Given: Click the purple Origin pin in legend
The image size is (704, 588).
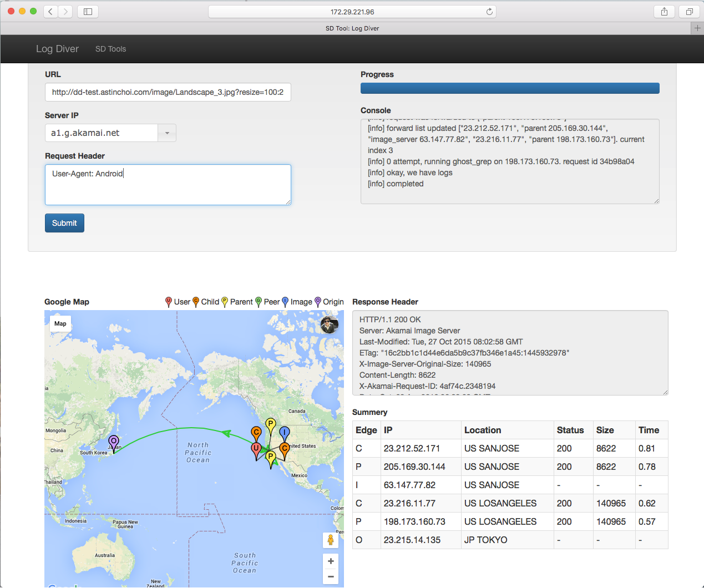Looking at the screenshot, I should coord(318,302).
